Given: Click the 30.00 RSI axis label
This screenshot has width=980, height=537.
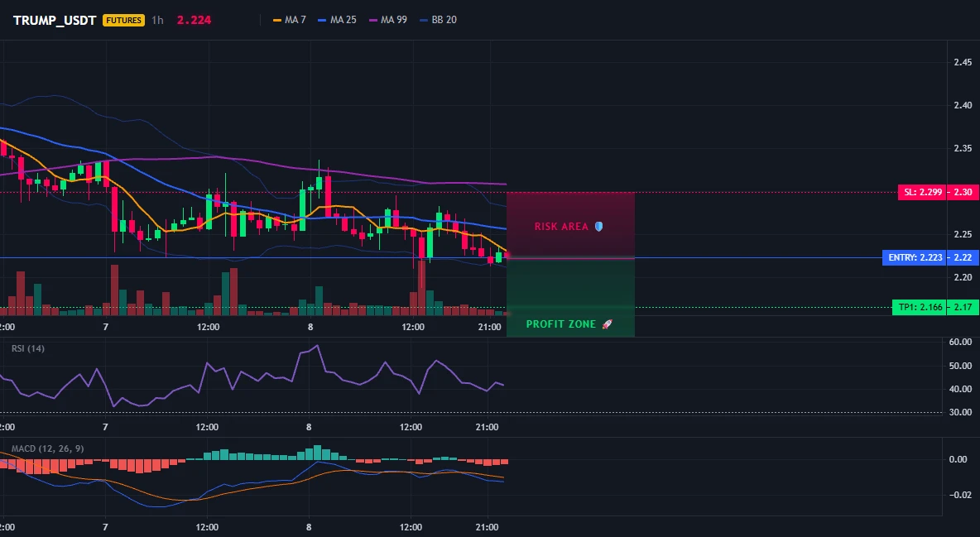Looking at the screenshot, I should (961, 412).
